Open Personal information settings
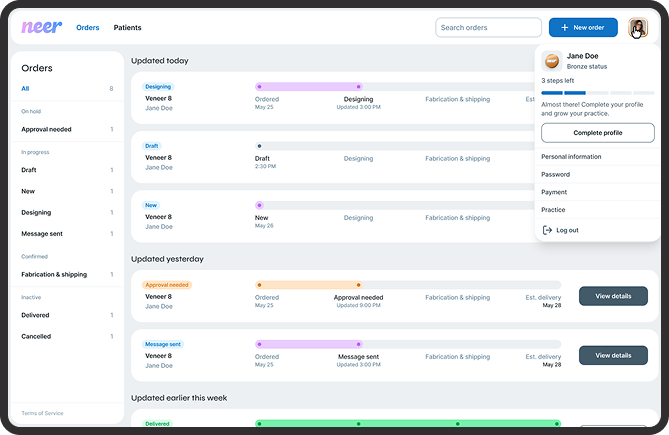The height and width of the screenshot is (435, 669). click(x=571, y=157)
